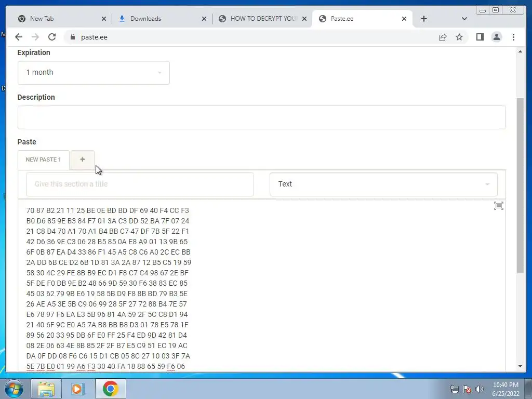Open a new browser tab
The image size is (532, 399).
[424, 19]
